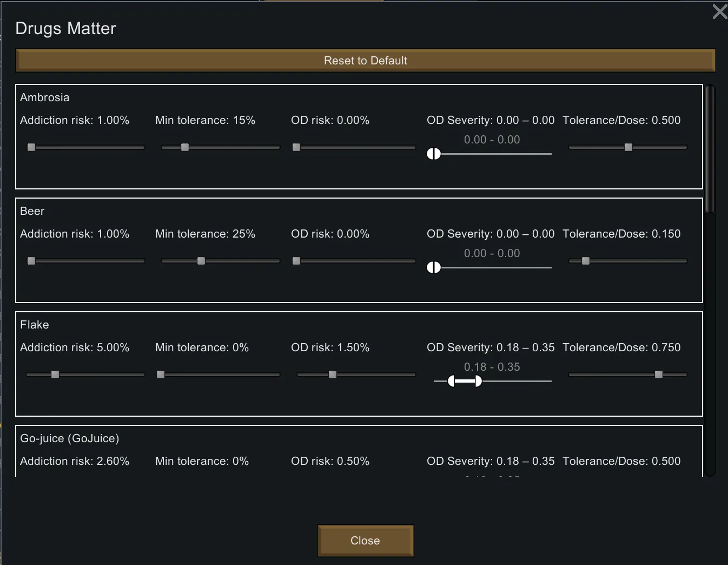Click Flake OD Severity upper range handle

tap(478, 382)
